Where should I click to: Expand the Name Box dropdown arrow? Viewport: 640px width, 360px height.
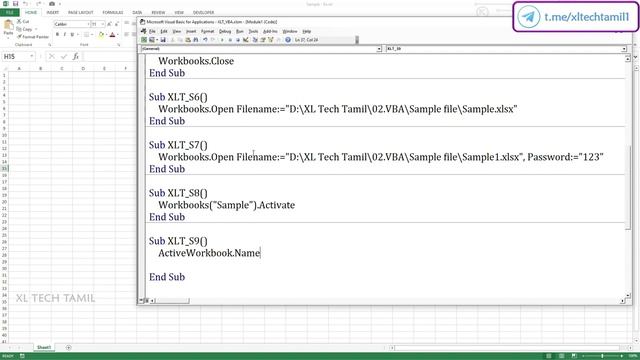[x=31, y=56]
